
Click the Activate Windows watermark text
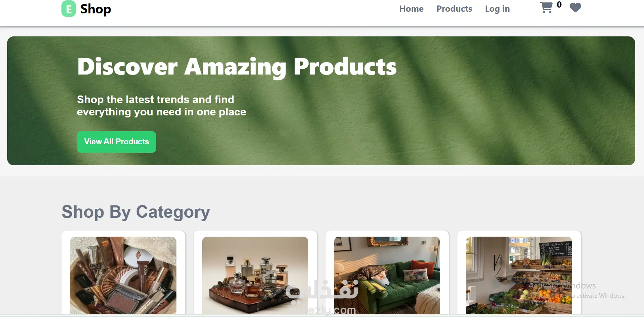tap(562, 286)
